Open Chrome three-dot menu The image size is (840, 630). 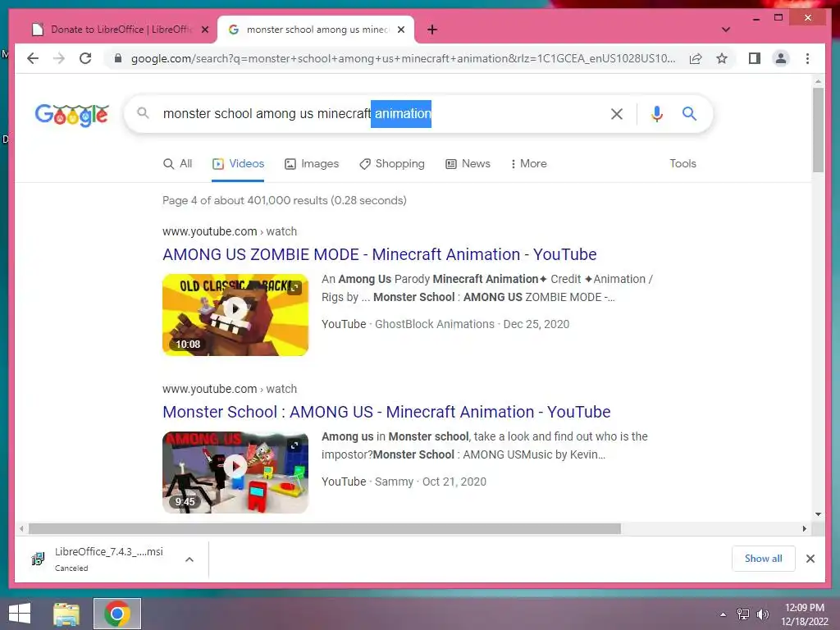[807, 58]
